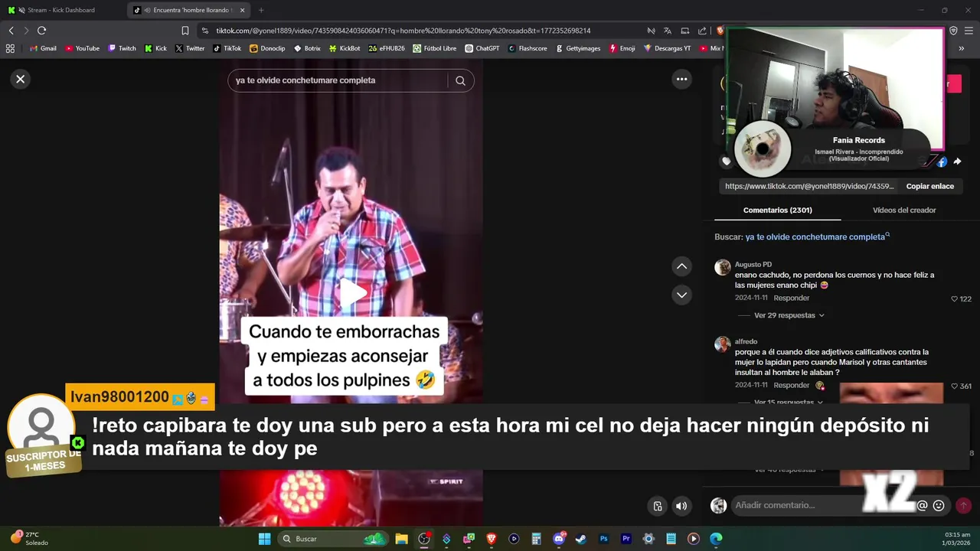The height and width of the screenshot is (551, 980).
Task: Open the Fútbol Libre bookmark
Action: point(435,48)
